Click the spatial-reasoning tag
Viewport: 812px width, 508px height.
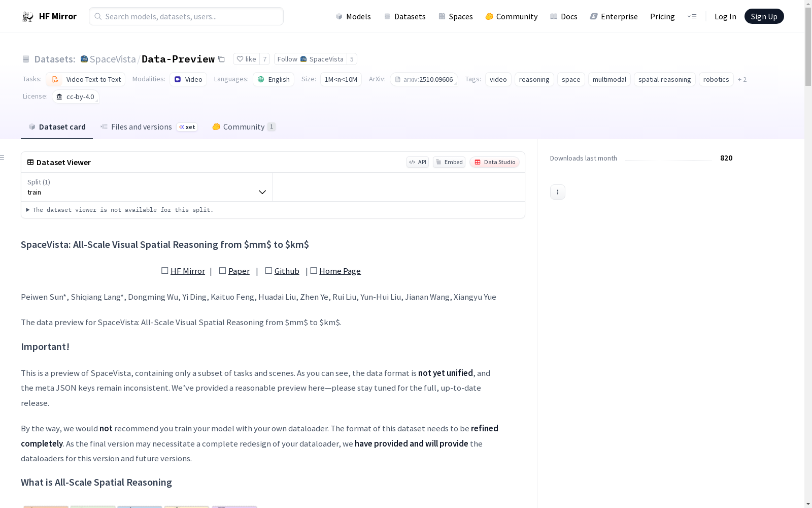[665, 79]
